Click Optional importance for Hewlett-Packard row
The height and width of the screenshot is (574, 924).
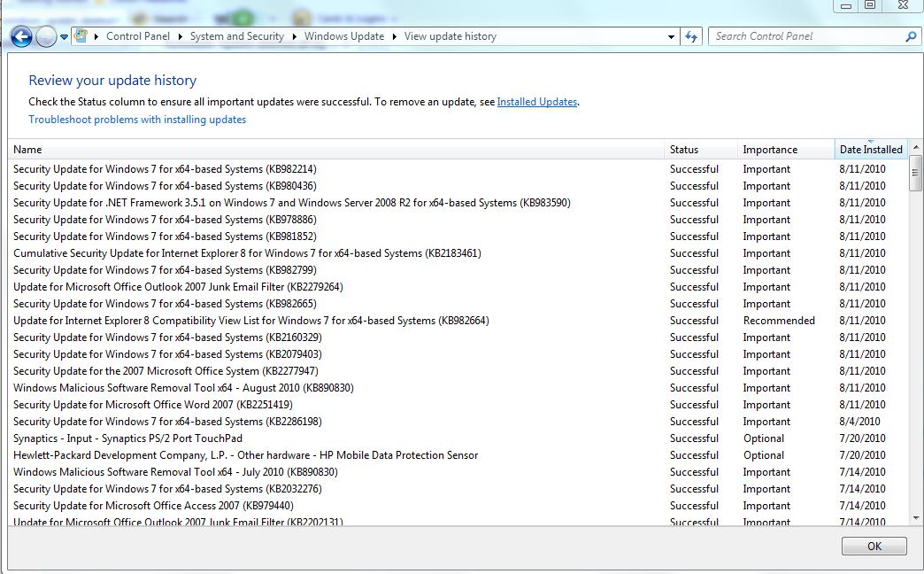(764, 454)
